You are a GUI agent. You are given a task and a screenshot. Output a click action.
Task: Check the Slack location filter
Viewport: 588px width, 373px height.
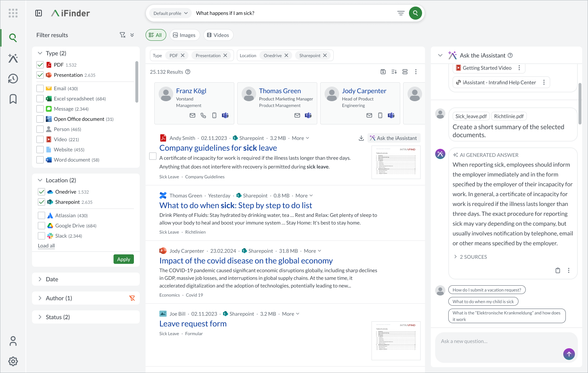coord(41,236)
